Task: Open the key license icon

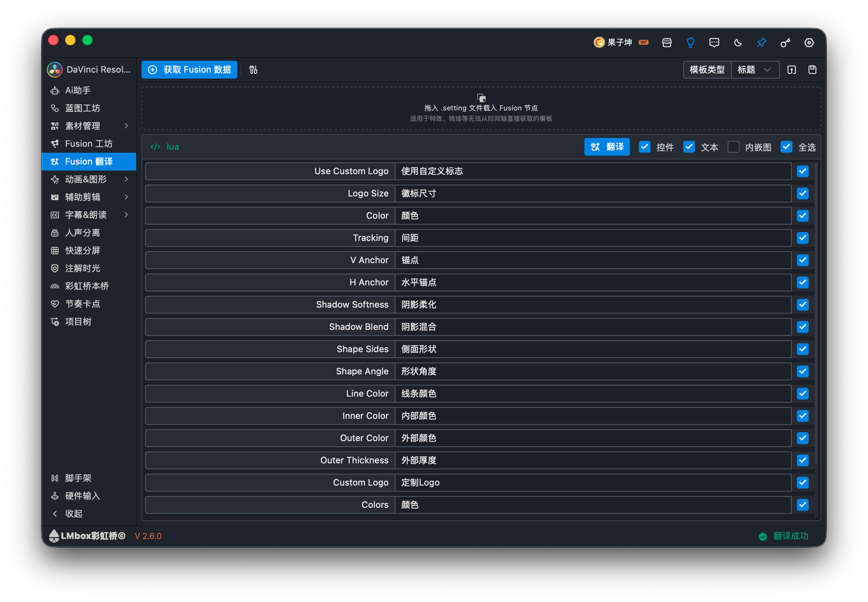Action: click(786, 42)
